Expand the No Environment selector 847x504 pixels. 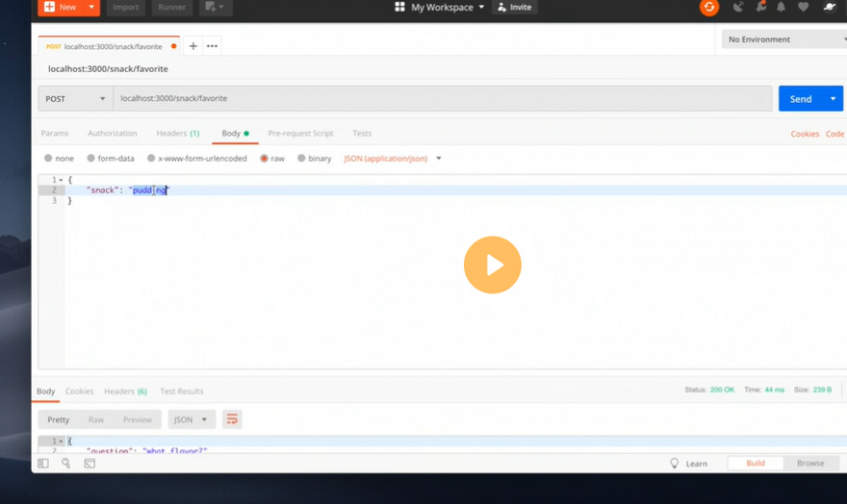click(x=783, y=39)
